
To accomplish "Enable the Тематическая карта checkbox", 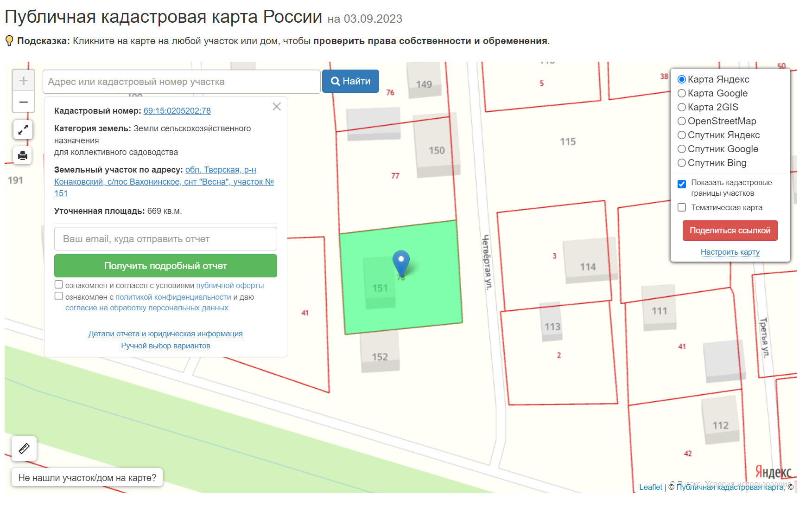I will pyautogui.click(x=682, y=207).
